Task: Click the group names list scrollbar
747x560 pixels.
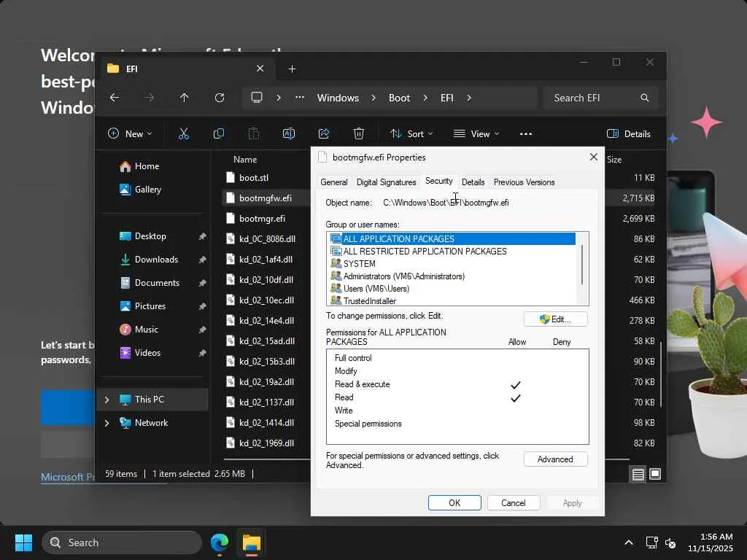Action: [582, 265]
